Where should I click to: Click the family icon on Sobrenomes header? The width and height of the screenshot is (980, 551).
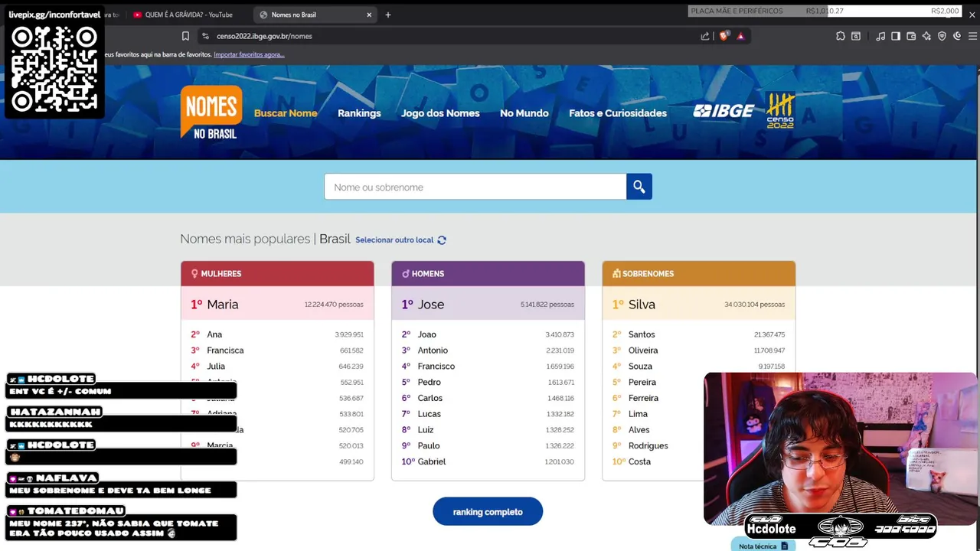point(616,273)
